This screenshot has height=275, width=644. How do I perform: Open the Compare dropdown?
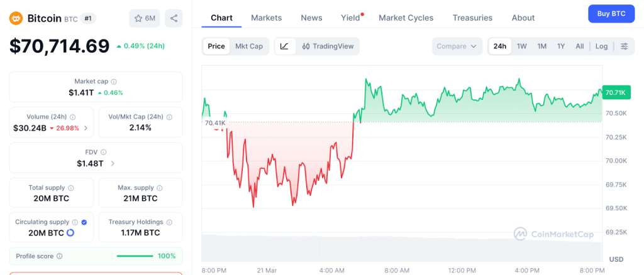tap(457, 46)
